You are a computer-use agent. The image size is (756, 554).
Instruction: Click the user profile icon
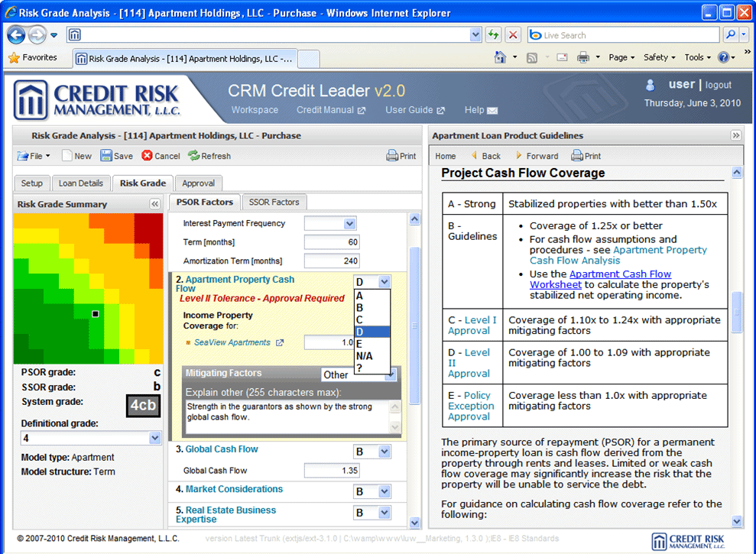651,86
